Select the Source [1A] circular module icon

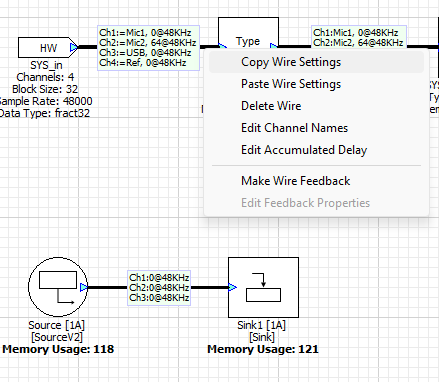coord(58,287)
